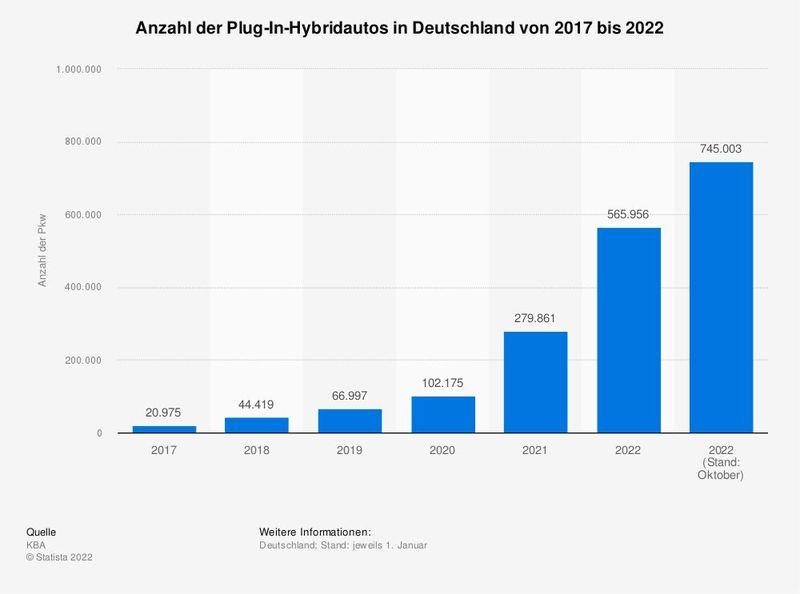Click the 2022 (Stand: Oktober) axis label

click(719, 465)
